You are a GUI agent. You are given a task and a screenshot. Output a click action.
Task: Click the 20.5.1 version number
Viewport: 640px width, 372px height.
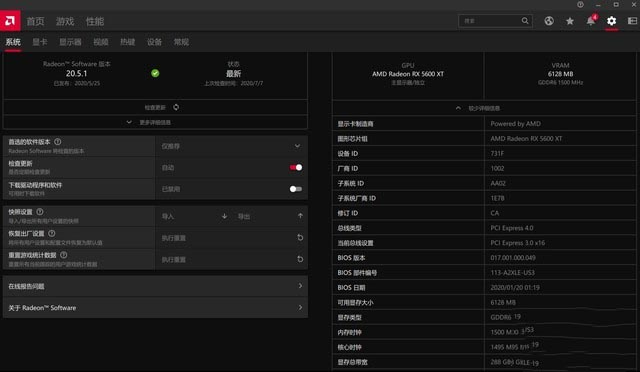pos(76,74)
